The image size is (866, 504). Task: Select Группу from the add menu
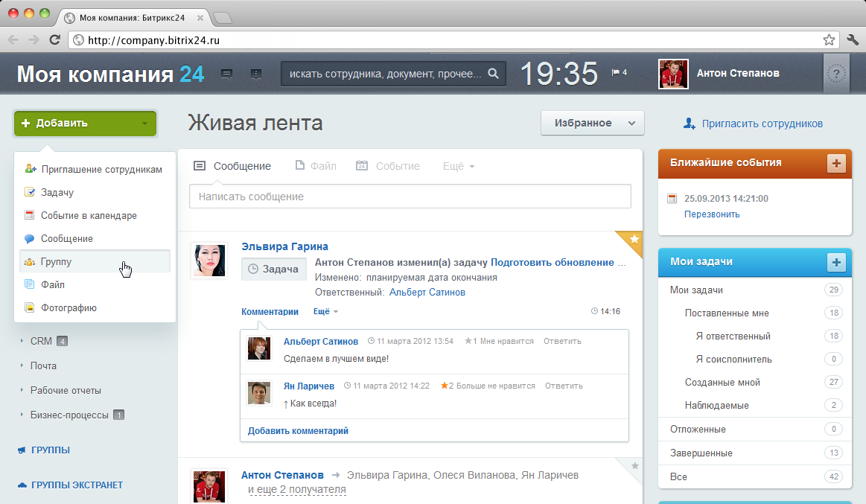point(95,261)
